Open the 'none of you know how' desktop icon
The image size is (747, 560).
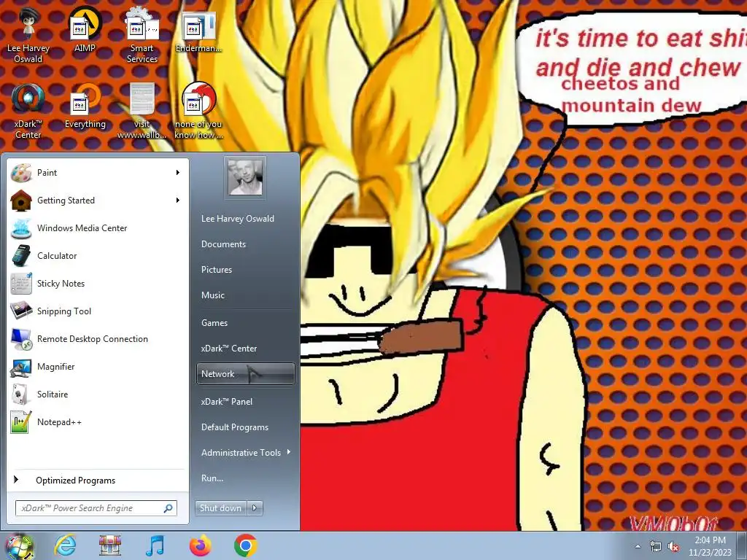point(198,111)
